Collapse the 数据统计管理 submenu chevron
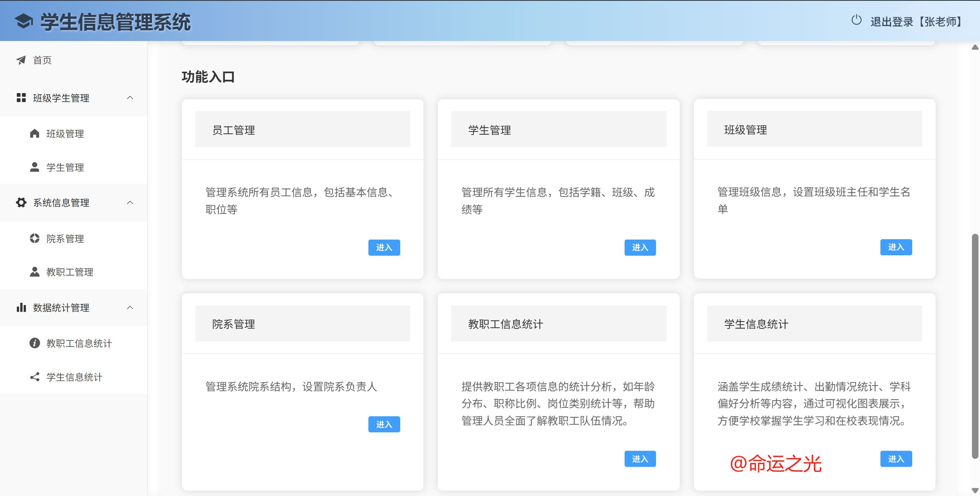980x496 pixels. click(130, 307)
